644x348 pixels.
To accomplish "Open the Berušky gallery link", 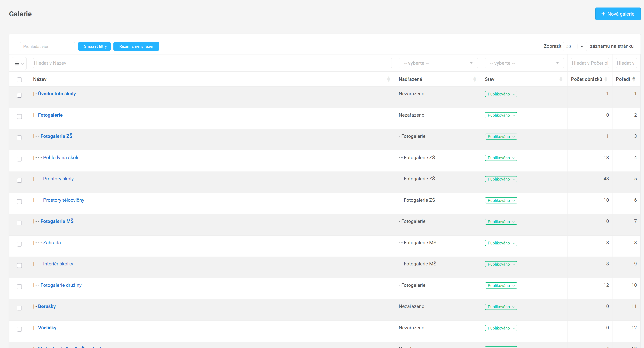I will point(47,306).
